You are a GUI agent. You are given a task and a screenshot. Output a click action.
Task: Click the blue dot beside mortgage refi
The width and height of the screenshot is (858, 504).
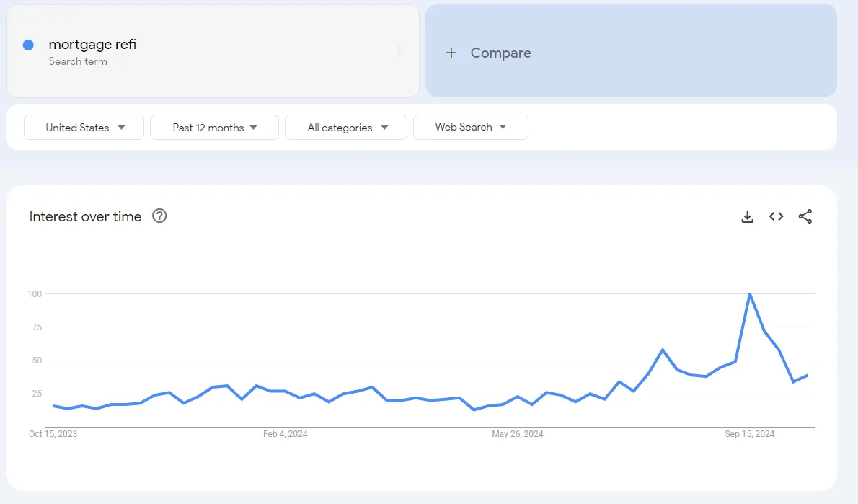click(28, 45)
